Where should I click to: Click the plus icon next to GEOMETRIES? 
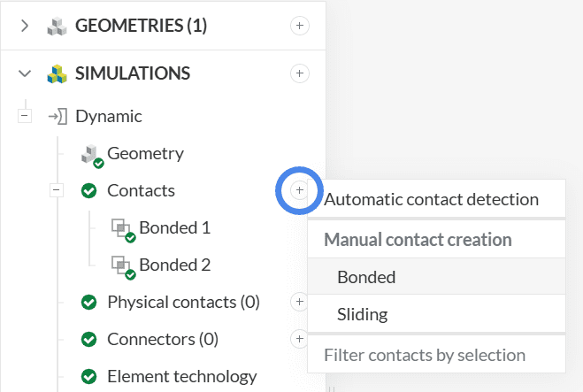[x=300, y=26]
